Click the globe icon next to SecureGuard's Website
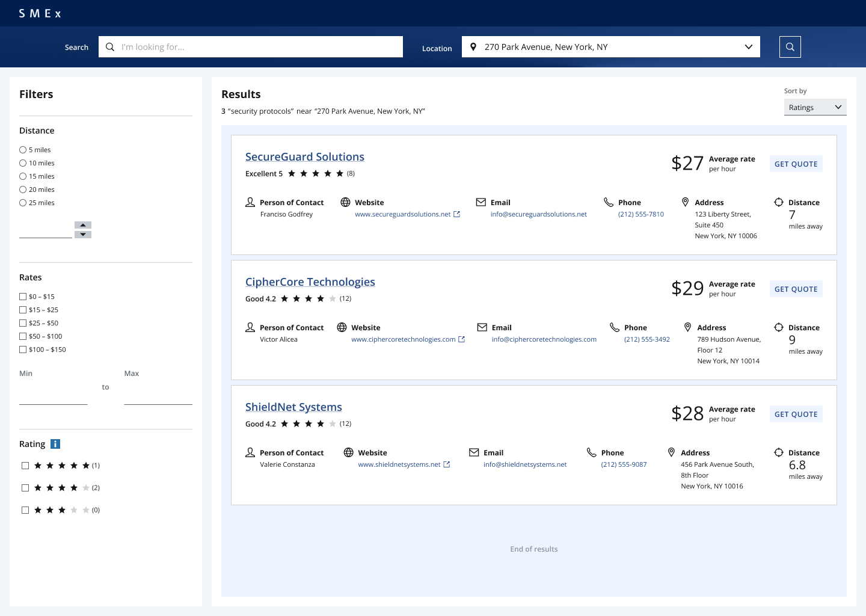866x616 pixels. point(345,202)
